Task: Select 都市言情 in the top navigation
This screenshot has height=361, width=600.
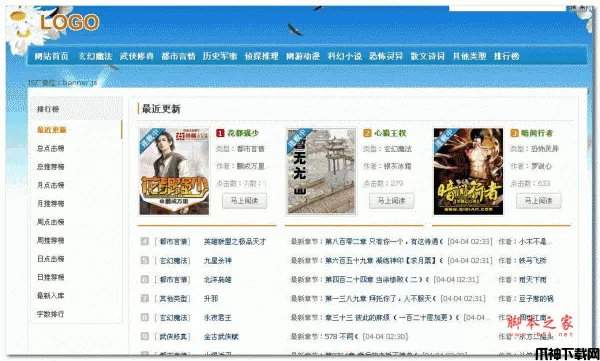Action: pos(178,56)
